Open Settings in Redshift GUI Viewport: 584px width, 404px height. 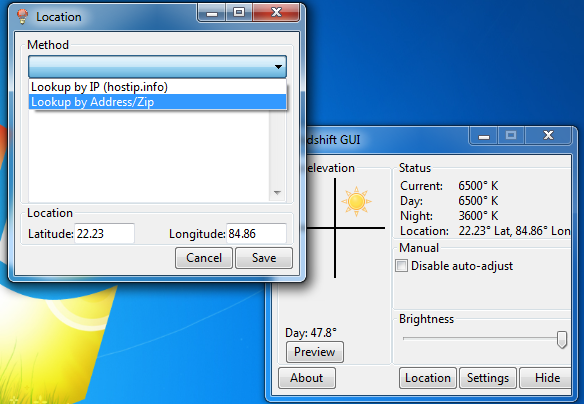coord(488,378)
